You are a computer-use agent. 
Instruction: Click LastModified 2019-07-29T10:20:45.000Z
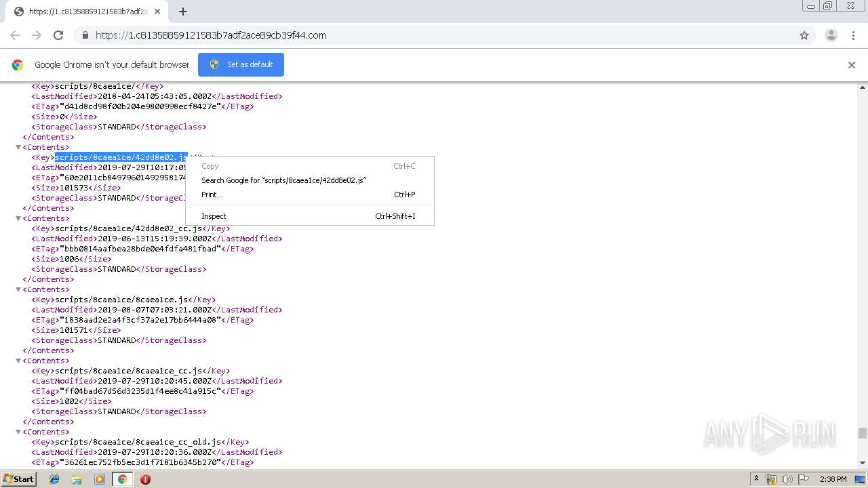155,381
